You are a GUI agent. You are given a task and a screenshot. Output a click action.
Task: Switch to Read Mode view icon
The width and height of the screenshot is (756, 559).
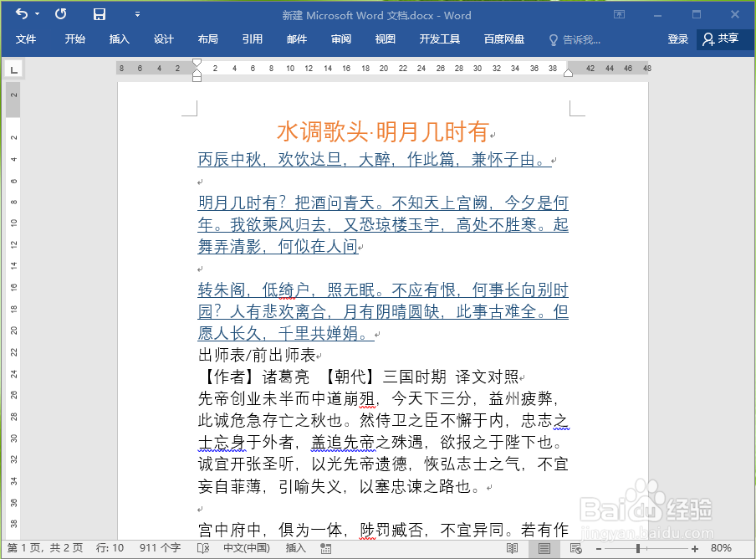coord(512,548)
